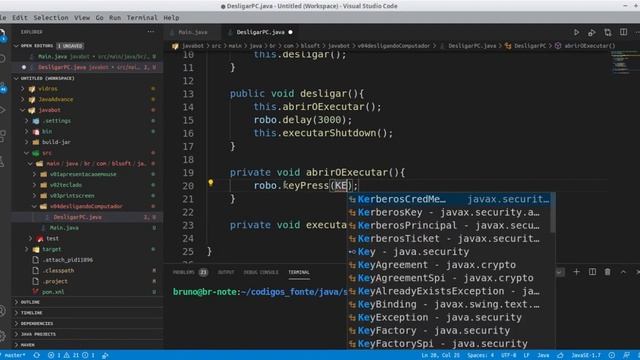Screen dimensions: 640x360
Task: Click the lightbulb quick fix on line 20
Action: [x=211, y=183]
